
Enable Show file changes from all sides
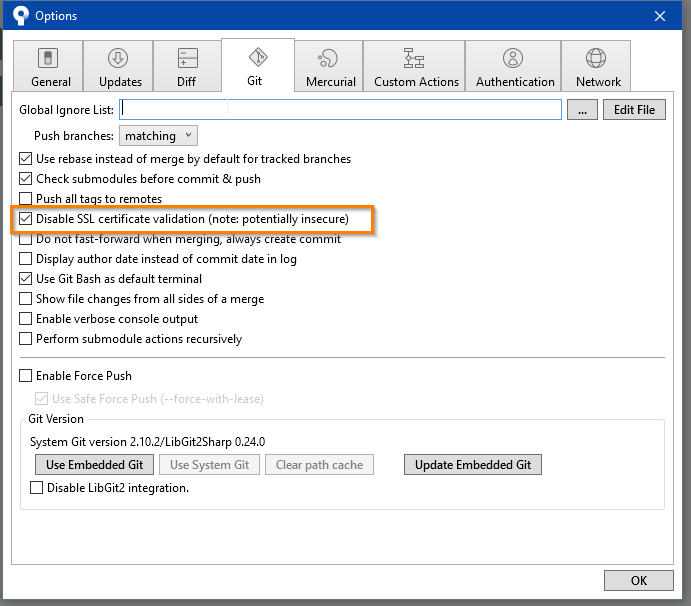(x=26, y=299)
